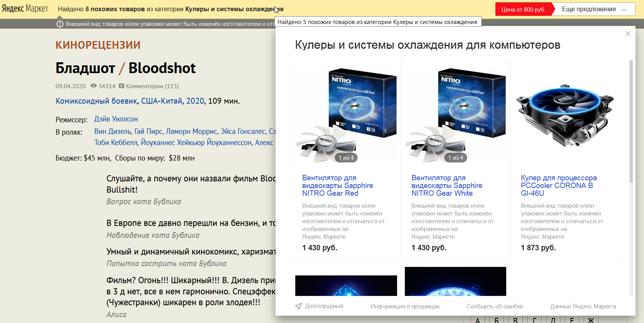Open actor Вин Дизель link
The height and width of the screenshot is (323, 644).
coord(112,132)
